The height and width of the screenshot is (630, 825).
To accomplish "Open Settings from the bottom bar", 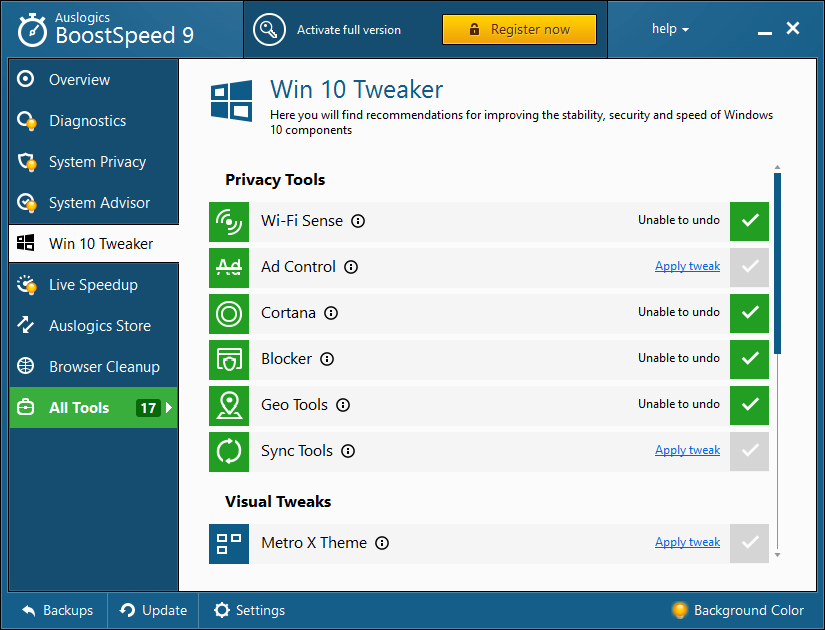I will click(x=249, y=611).
